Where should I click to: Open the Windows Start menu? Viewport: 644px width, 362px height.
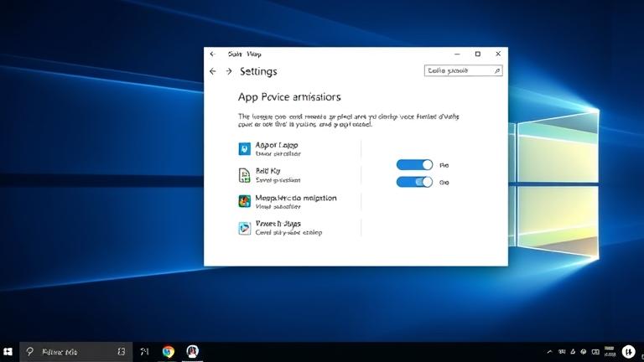[x=8, y=352]
